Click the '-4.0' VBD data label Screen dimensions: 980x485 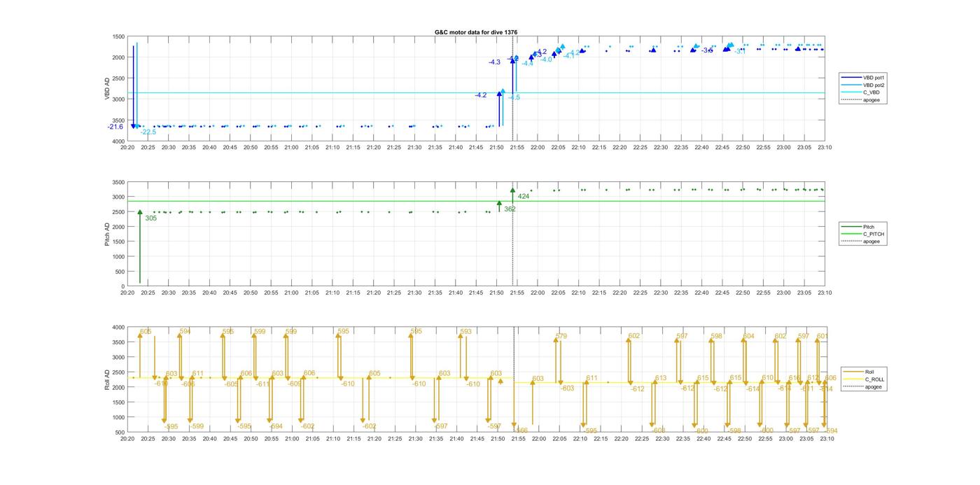pyautogui.click(x=546, y=59)
